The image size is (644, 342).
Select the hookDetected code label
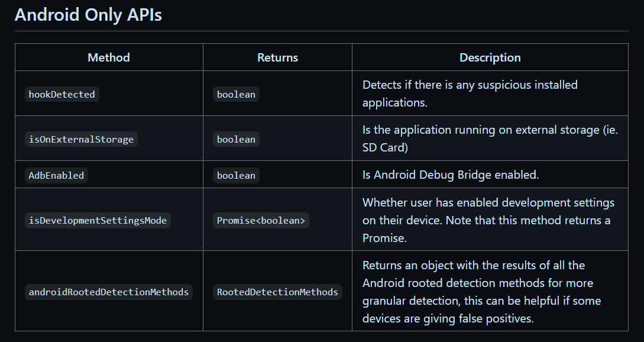[62, 94]
